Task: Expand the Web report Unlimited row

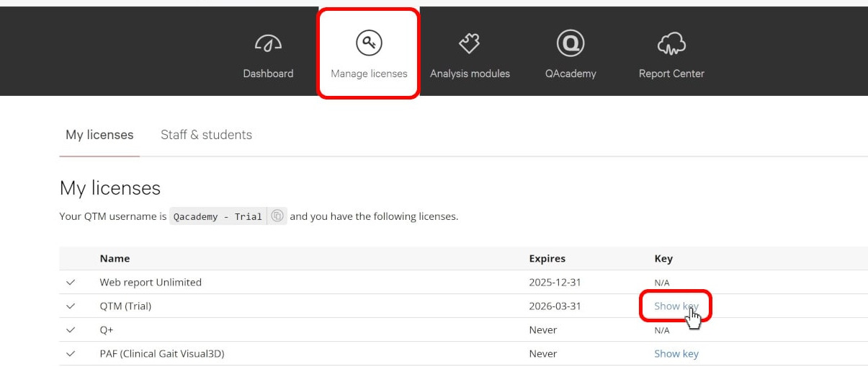Action: coord(71,283)
